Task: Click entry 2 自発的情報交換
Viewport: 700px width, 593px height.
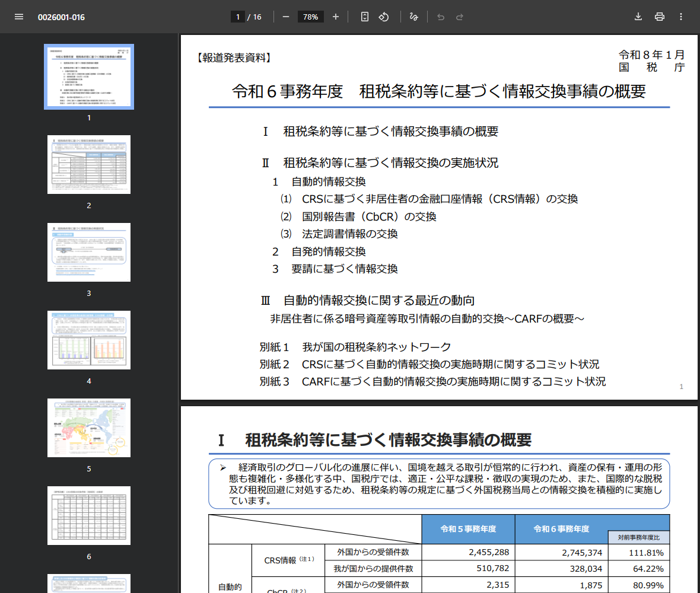Action: (319, 251)
